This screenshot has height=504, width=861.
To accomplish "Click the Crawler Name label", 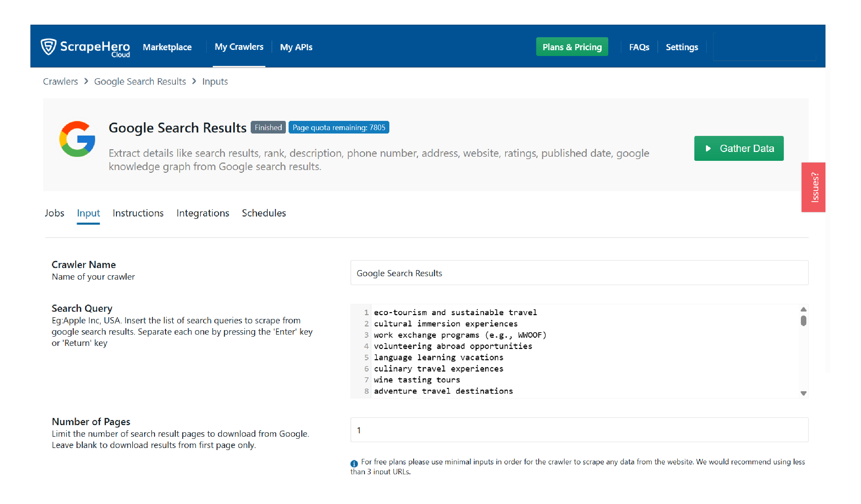I will [83, 265].
